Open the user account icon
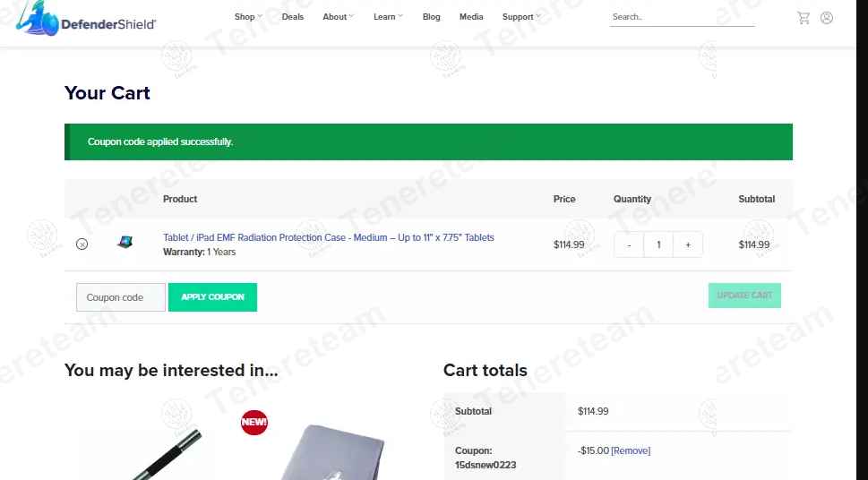The width and height of the screenshot is (868, 480). tap(827, 18)
